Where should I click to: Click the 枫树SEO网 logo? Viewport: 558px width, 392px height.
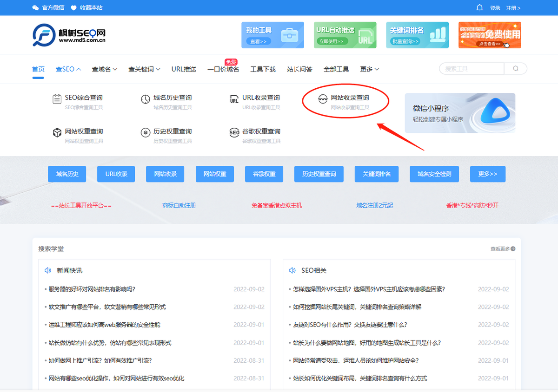pyautogui.click(x=69, y=35)
